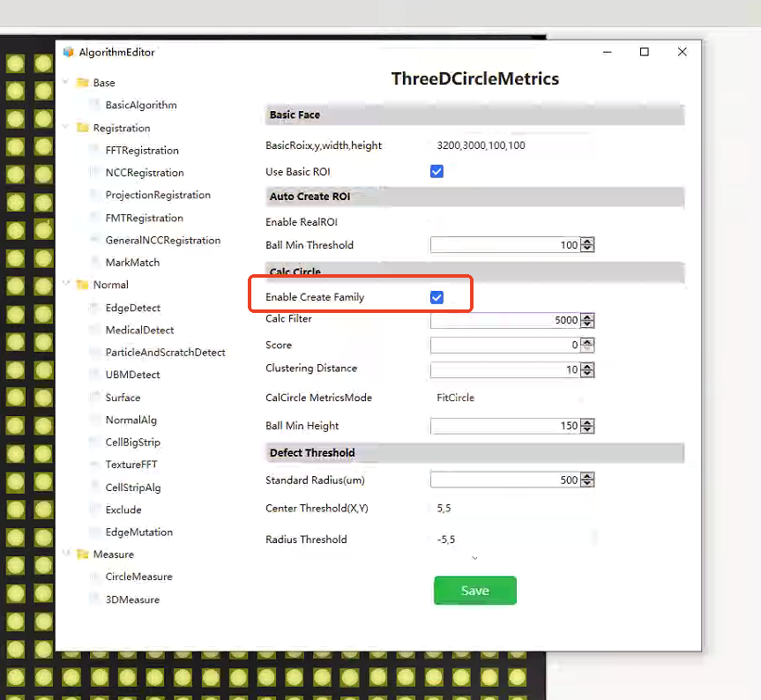Click the Defect Threshold section header
This screenshot has height=700, width=761.
[x=475, y=452]
